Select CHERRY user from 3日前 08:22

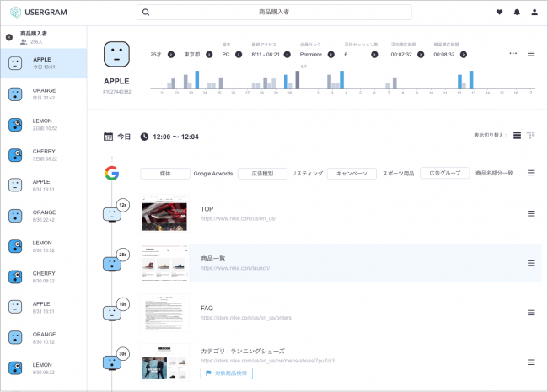click(43, 154)
